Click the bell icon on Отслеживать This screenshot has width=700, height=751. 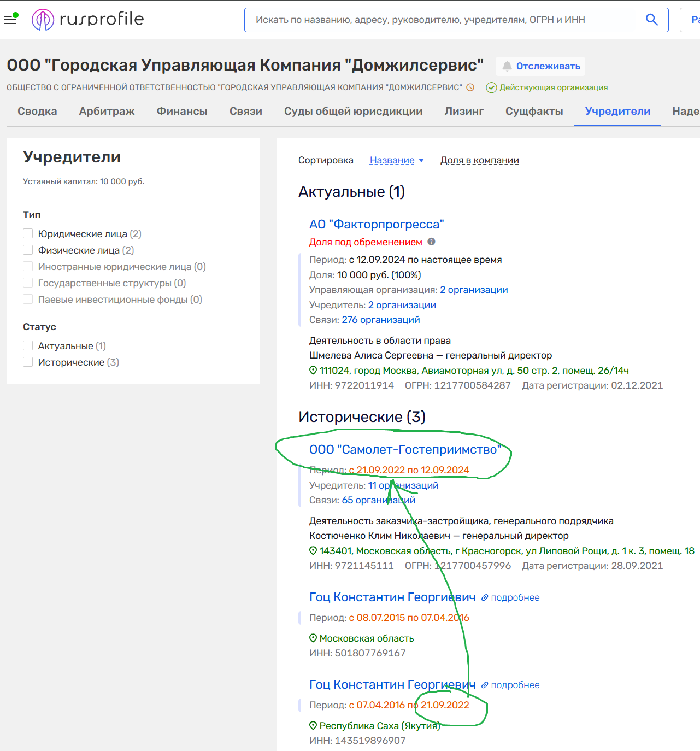click(507, 66)
